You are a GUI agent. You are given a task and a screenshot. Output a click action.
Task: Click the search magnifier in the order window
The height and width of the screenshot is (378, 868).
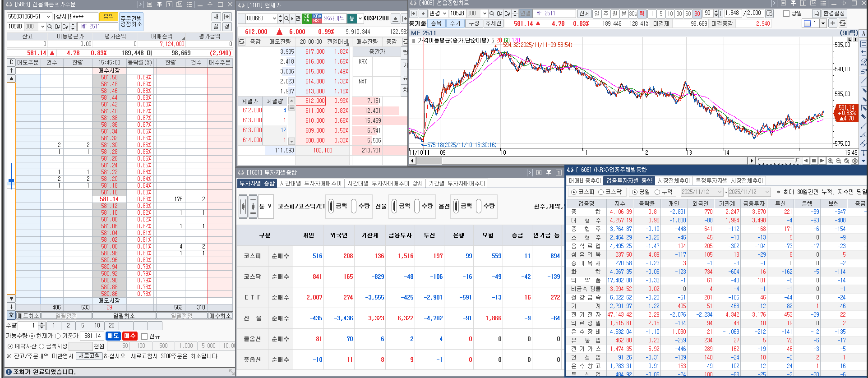(50, 27)
